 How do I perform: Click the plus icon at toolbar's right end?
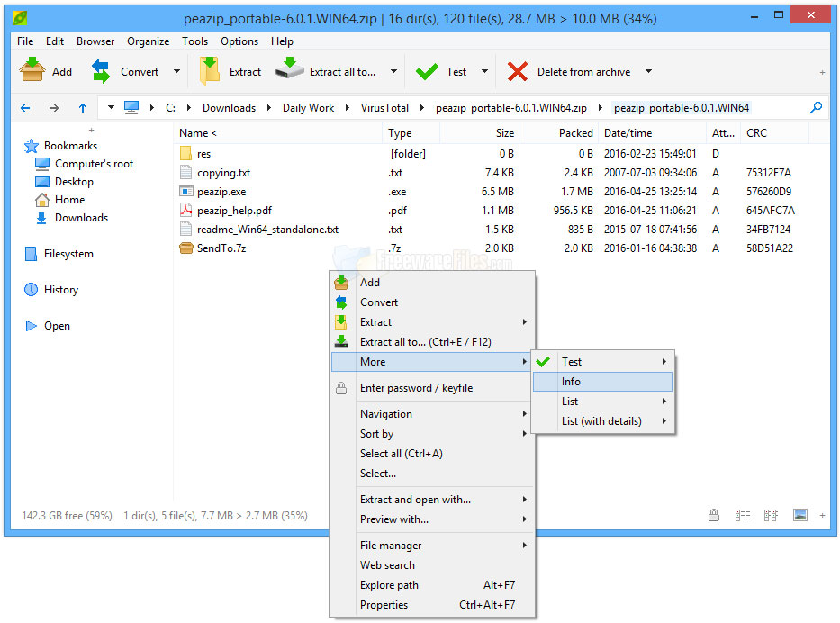point(822,72)
